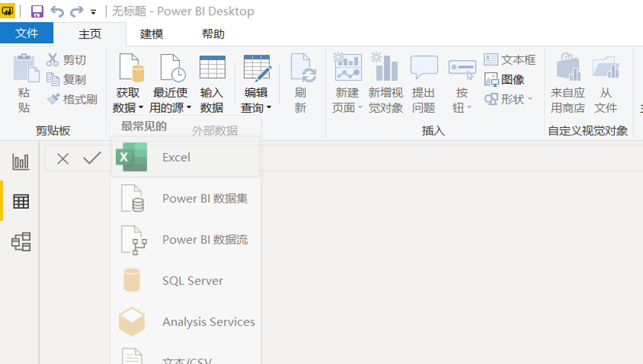
Task: Click the 最近使用的源 icon
Action: tap(172, 68)
